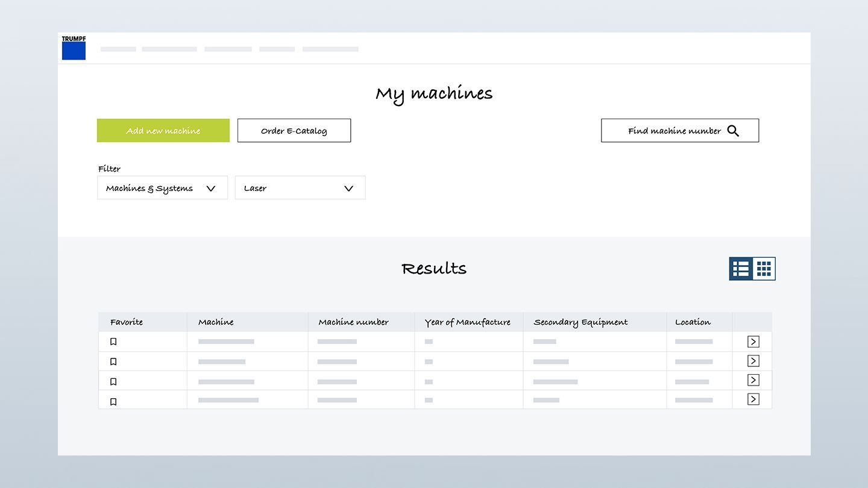The height and width of the screenshot is (488, 868).
Task: Toggle favorite bookmark on fourth row
Action: 113,402
